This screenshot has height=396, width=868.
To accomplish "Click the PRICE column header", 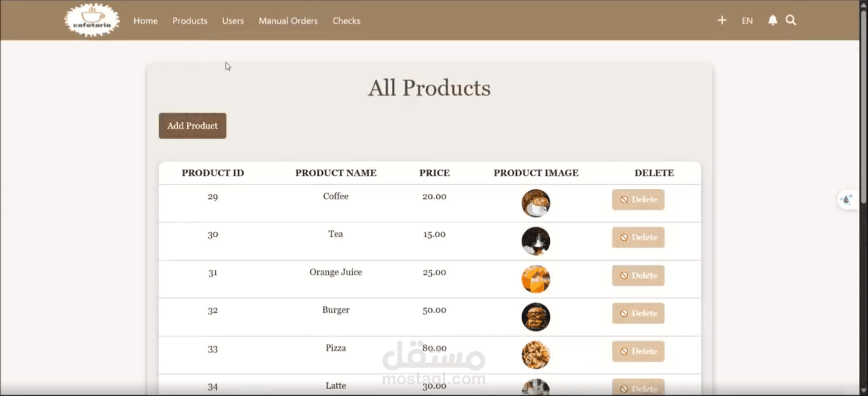I will 434,173.
